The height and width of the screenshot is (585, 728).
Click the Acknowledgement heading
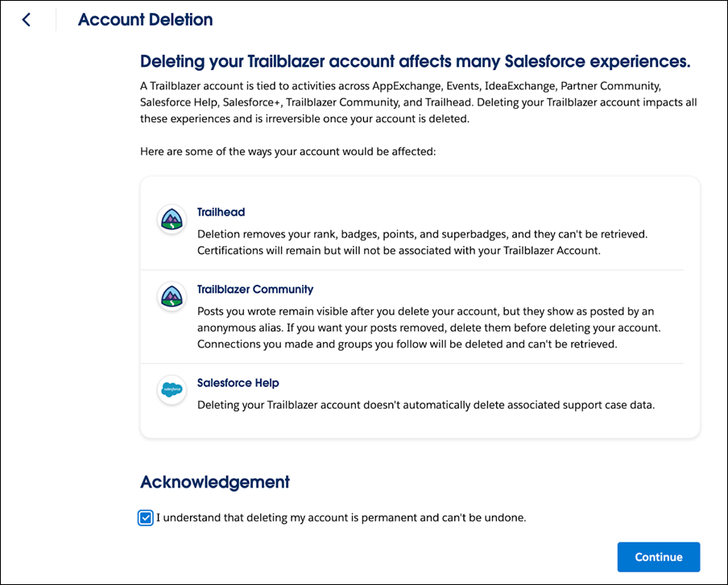[214, 482]
